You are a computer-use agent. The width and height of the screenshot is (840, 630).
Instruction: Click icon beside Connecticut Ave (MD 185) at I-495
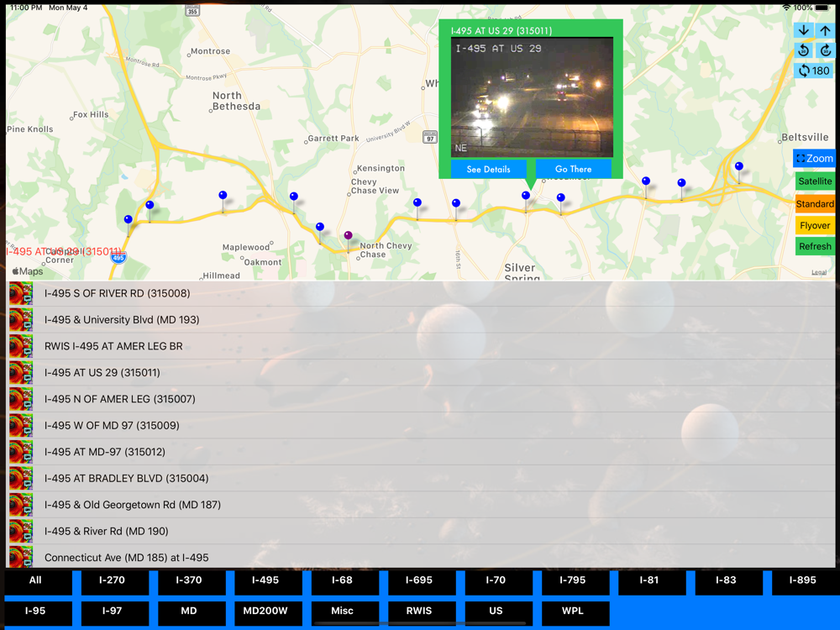pyautogui.click(x=21, y=557)
